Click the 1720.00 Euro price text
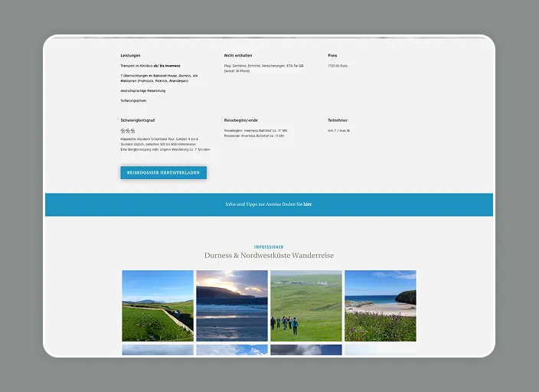 [338, 66]
